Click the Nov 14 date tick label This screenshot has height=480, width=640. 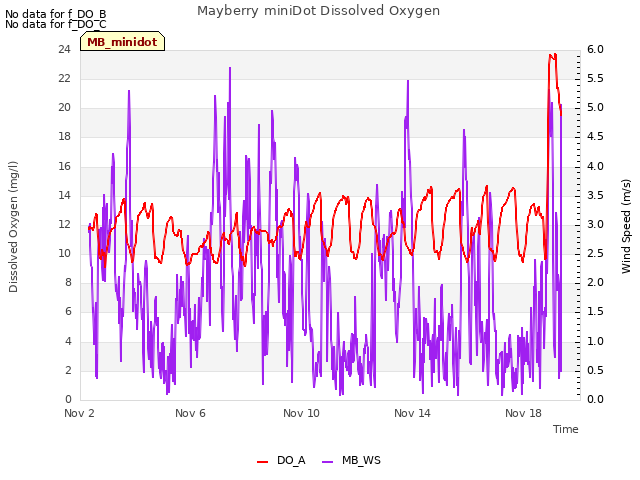click(412, 413)
